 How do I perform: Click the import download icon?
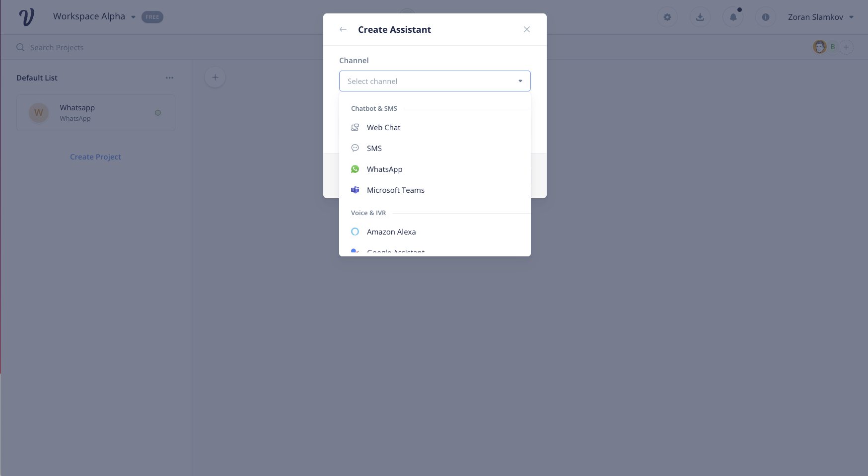click(700, 17)
